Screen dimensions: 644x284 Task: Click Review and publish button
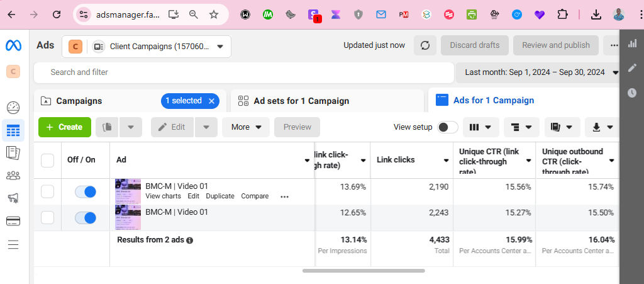point(556,45)
